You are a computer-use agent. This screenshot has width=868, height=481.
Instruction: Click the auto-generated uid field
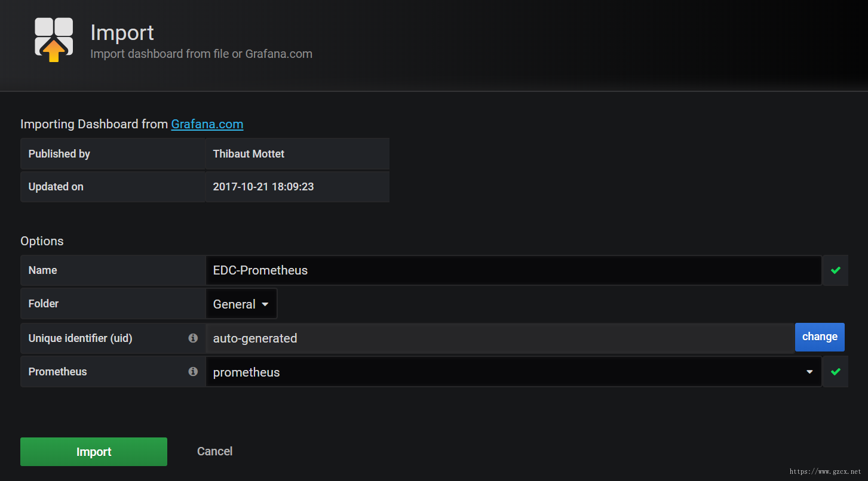pyautogui.click(x=500, y=338)
